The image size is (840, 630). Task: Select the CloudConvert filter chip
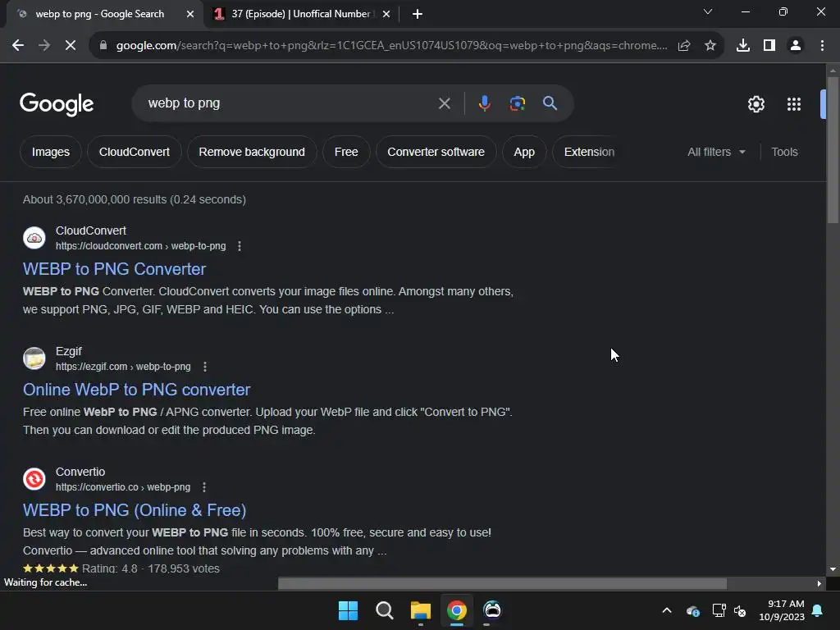[x=135, y=152]
